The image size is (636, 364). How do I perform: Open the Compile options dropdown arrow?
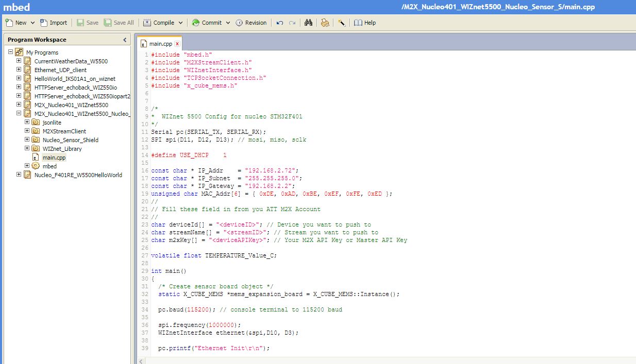[x=180, y=23]
